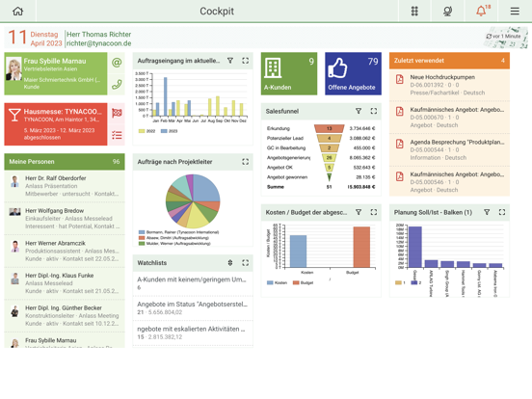Viewport: 532px width, 399px height.
Task: Open the hamburger menu
Action: [x=515, y=11]
